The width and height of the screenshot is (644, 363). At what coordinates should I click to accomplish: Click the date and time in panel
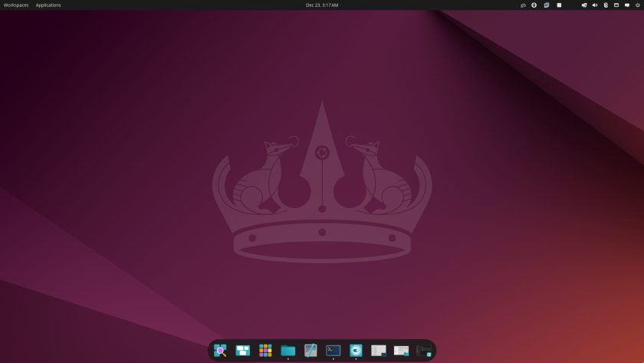322,5
